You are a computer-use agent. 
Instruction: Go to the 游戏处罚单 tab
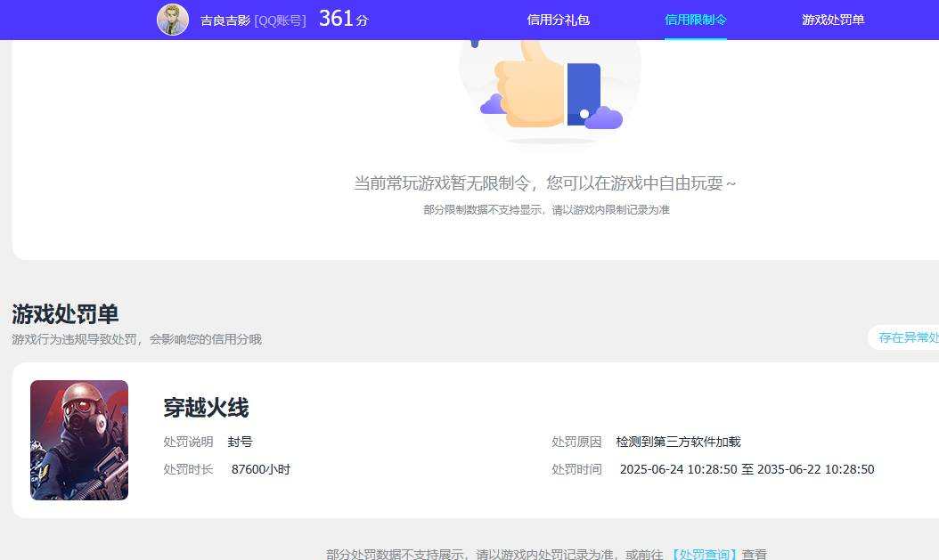pos(833,20)
